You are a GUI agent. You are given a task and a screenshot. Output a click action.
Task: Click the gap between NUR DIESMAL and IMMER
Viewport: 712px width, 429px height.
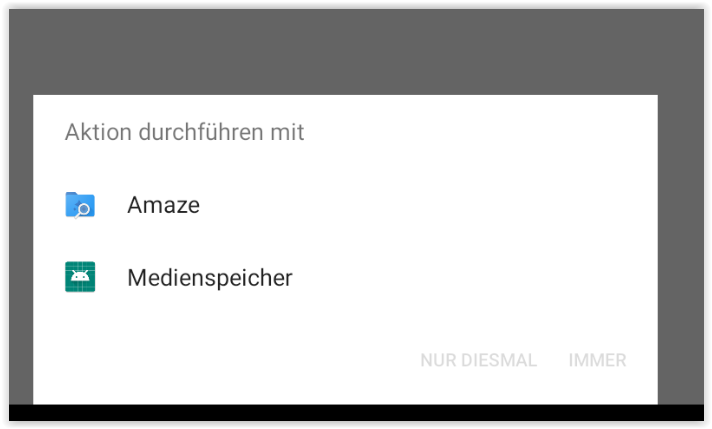click(553, 360)
